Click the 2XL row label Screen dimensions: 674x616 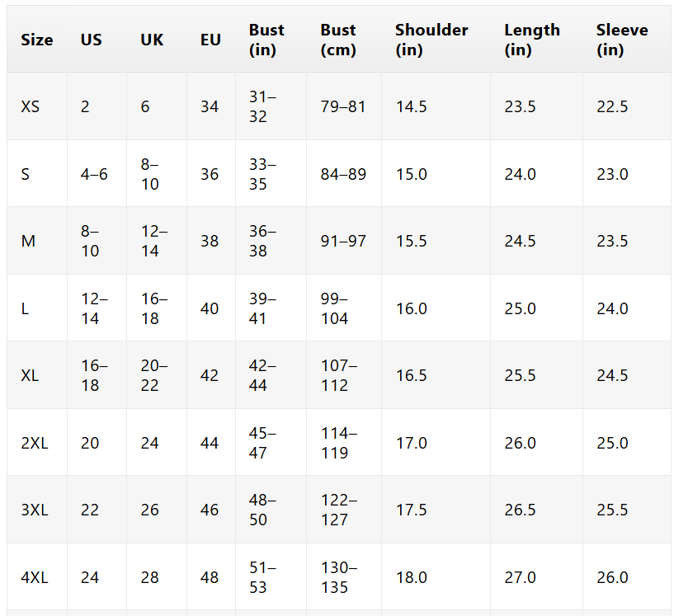pos(37,443)
